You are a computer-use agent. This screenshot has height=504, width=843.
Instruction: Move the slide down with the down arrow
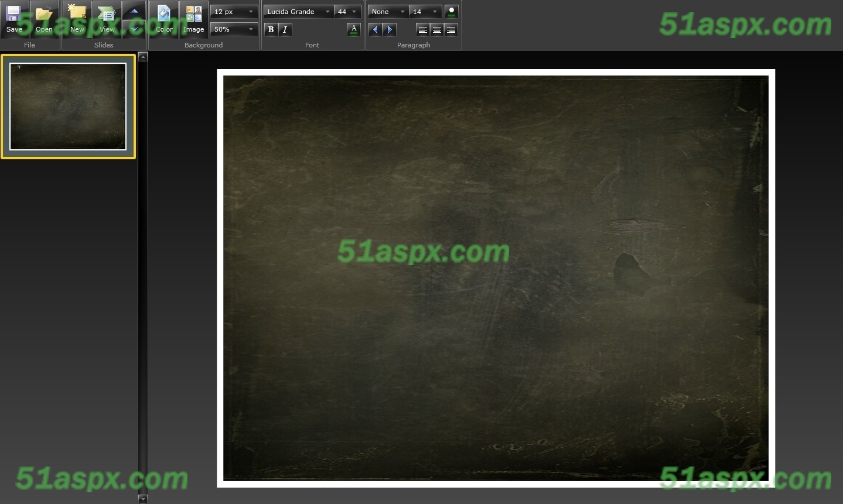point(134,29)
